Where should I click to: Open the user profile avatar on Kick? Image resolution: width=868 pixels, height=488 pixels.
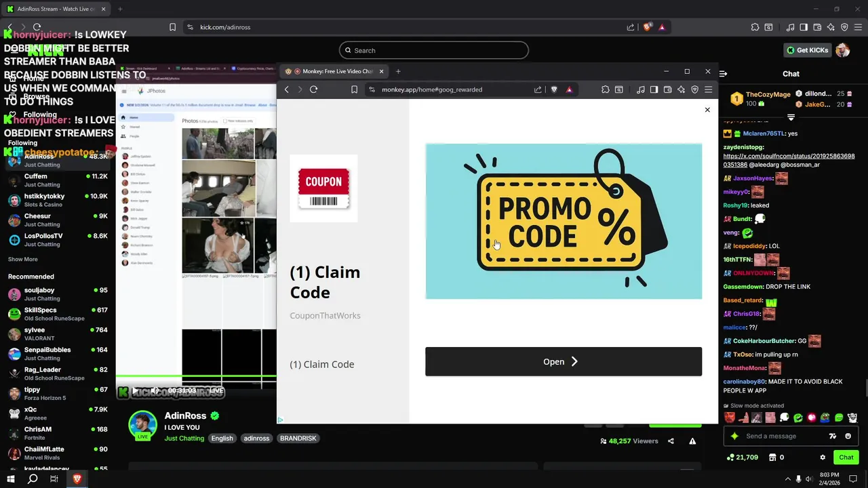coord(842,50)
